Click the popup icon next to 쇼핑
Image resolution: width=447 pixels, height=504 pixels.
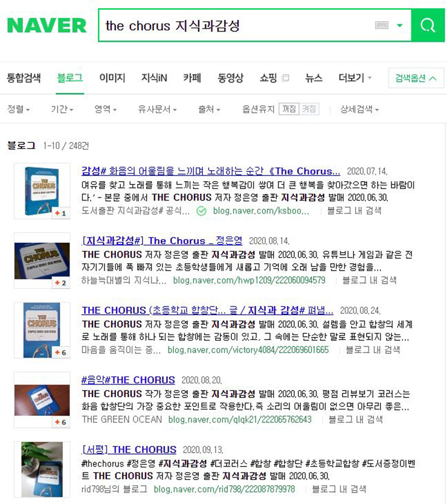tap(286, 78)
